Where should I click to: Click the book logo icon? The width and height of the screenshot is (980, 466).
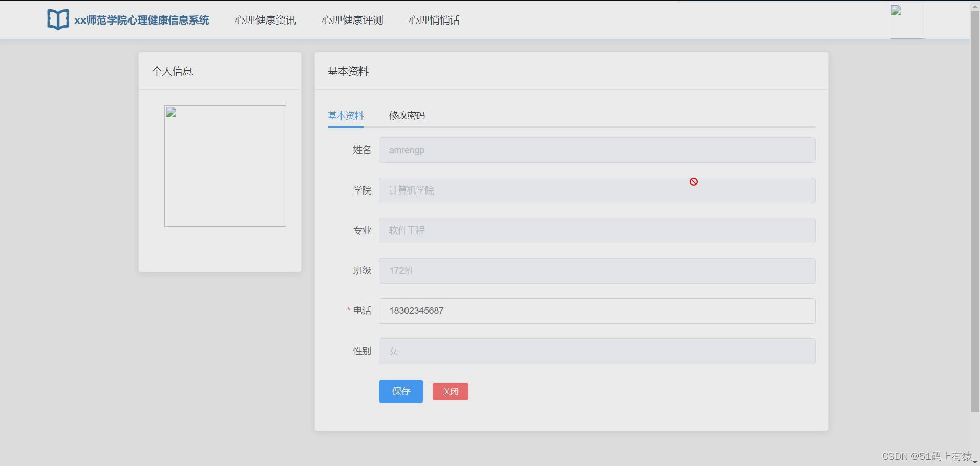(58, 19)
